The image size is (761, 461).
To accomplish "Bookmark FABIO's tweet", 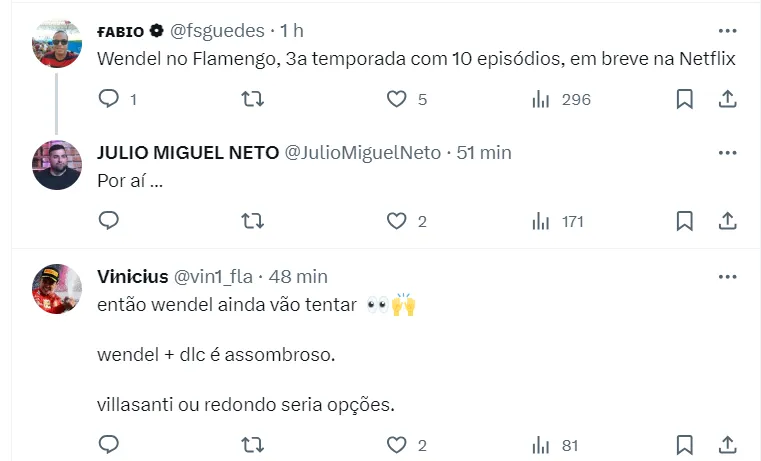I will [685, 99].
